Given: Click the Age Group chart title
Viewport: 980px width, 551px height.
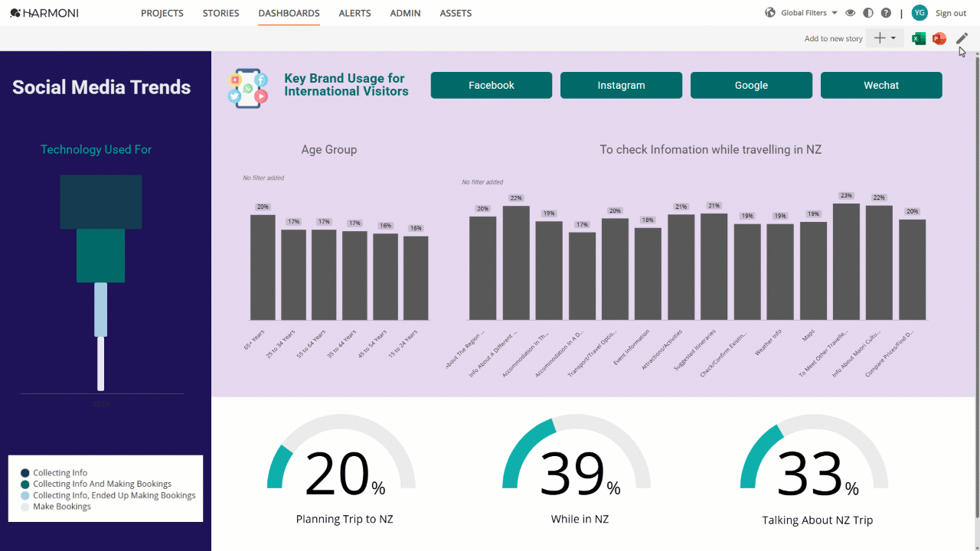Looking at the screenshot, I should tap(329, 150).
